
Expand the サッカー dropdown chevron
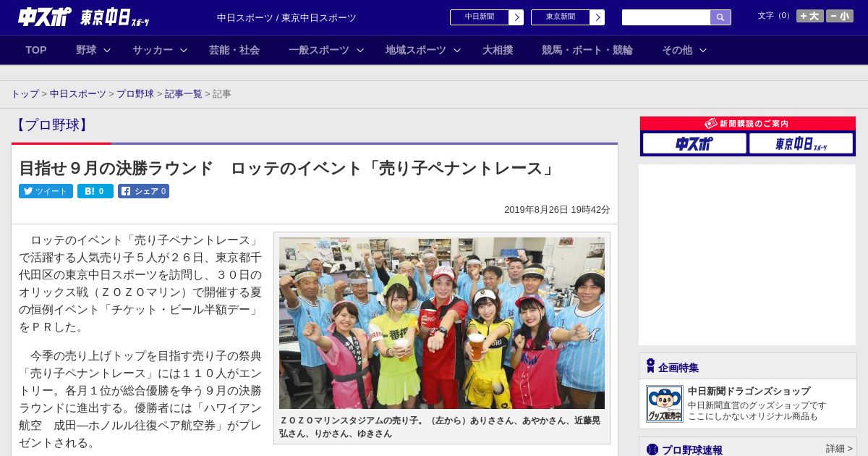pos(184,50)
